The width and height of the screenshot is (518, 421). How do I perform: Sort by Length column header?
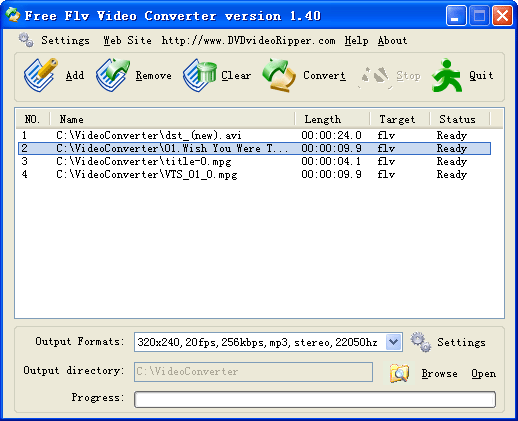[x=332, y=119]
